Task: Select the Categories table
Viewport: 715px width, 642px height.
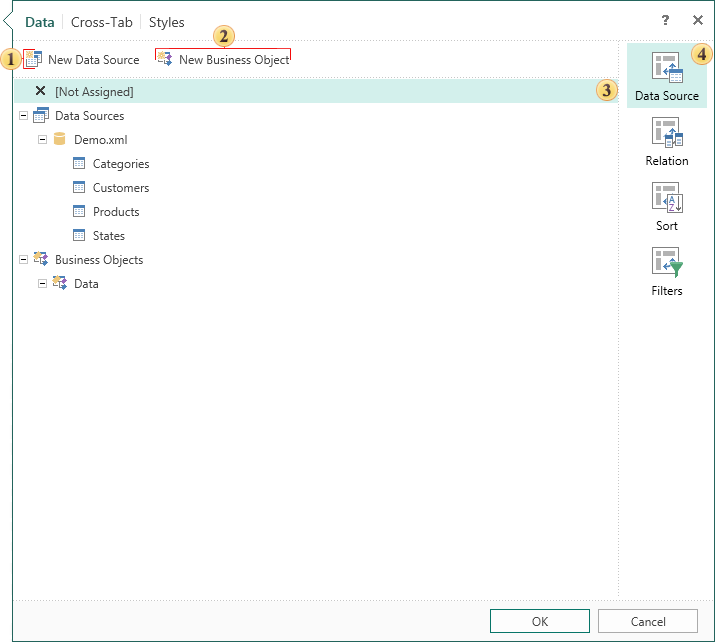Action: (120, 164)
